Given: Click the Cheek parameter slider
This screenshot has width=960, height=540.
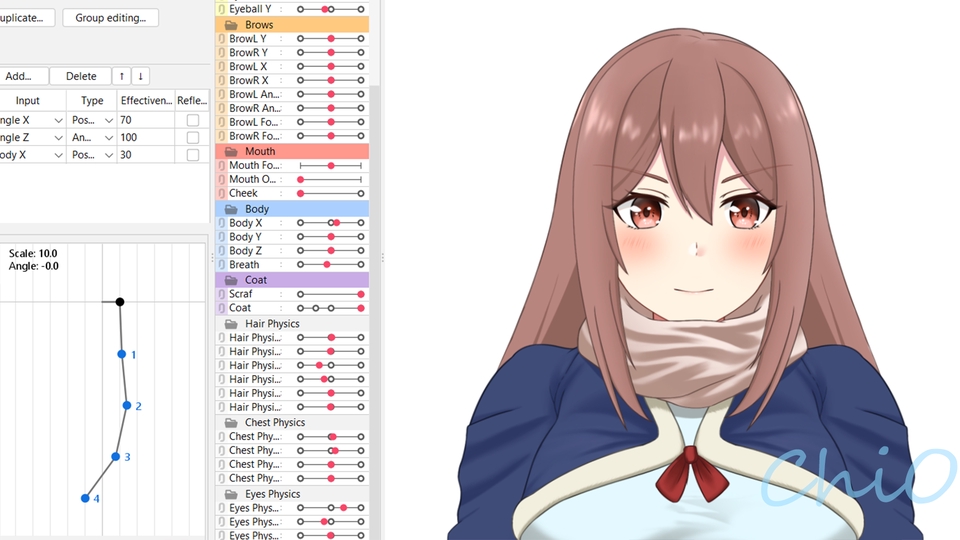Looking at the screenshot, I should click(x=331, y=193).
